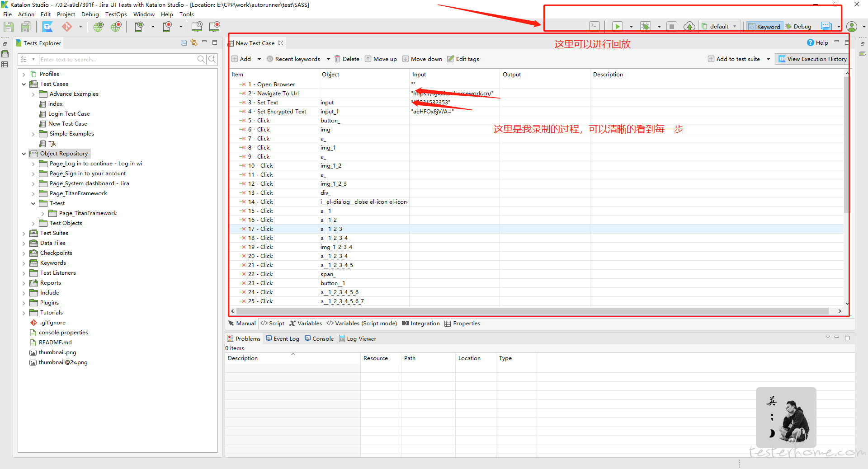Viewport: 868px width, 469px height.
Task: Open the Console tab
Action: coord(319,338)
